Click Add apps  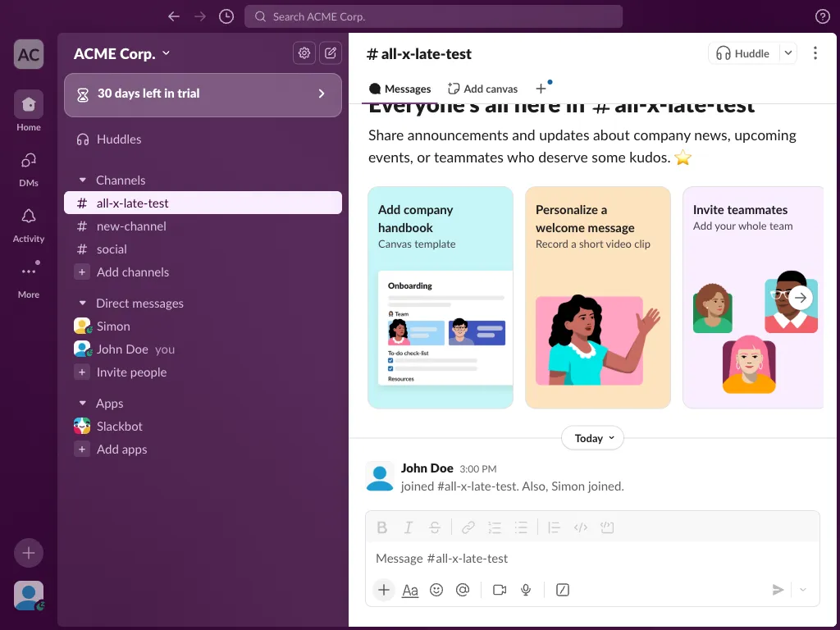(x=203, y=450)
